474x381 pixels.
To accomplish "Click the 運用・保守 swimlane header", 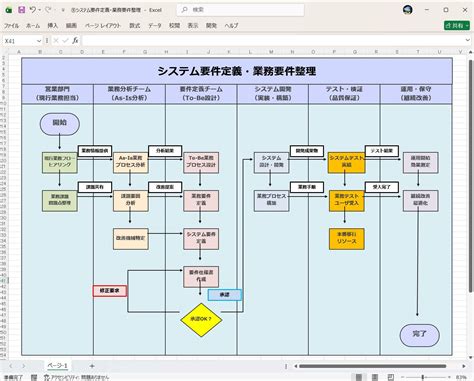I will (x=416, y=94).
